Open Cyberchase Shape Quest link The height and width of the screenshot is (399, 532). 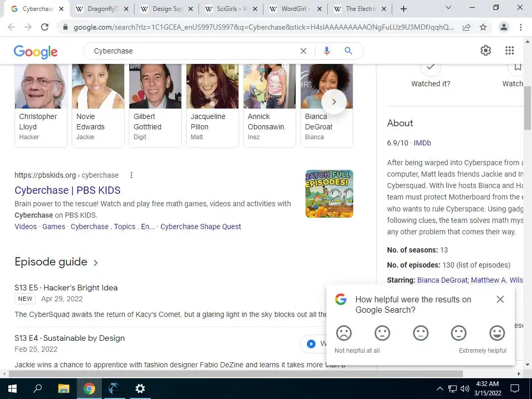pyautogui.click(x=201, y=227)
